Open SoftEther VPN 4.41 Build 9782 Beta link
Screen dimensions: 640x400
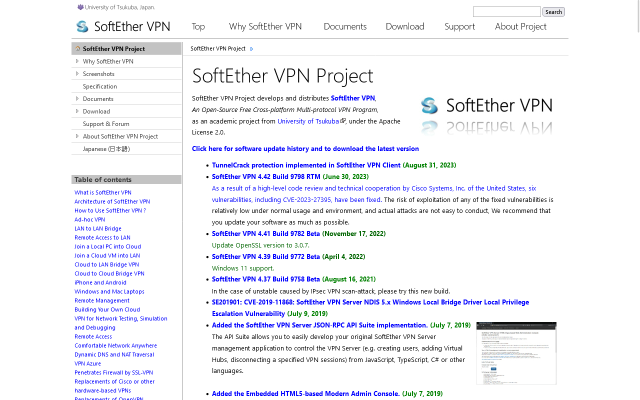[266, 233]
